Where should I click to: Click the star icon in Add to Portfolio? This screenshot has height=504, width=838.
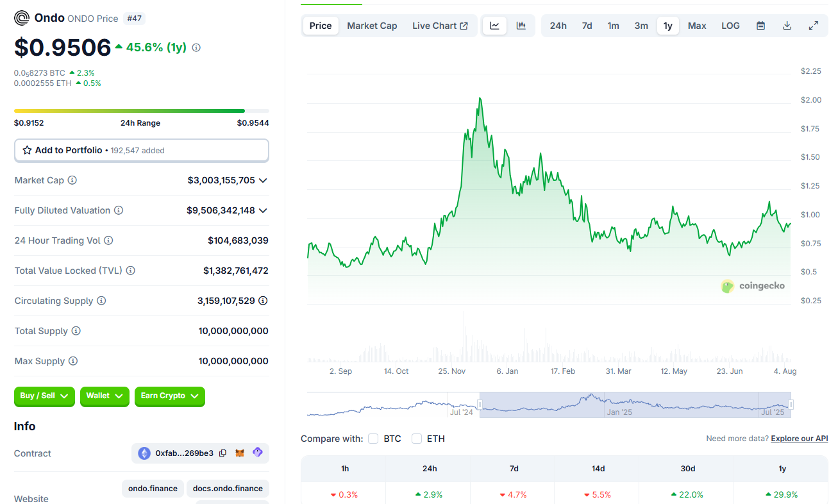27,150
